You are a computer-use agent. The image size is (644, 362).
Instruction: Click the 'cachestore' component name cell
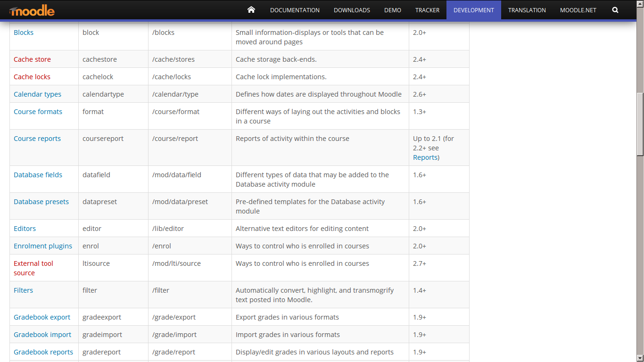(x=113, y=59)
